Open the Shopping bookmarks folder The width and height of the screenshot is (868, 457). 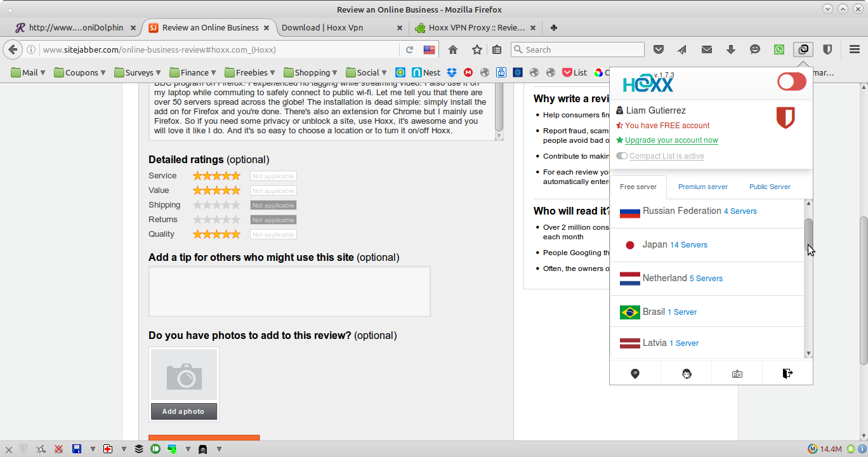(x=311, y=72)
